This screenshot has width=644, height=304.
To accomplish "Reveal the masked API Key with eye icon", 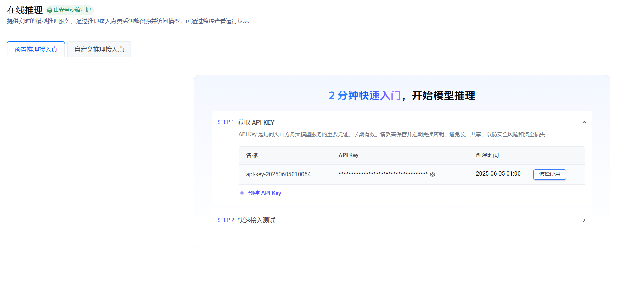I will click(432, 174).
